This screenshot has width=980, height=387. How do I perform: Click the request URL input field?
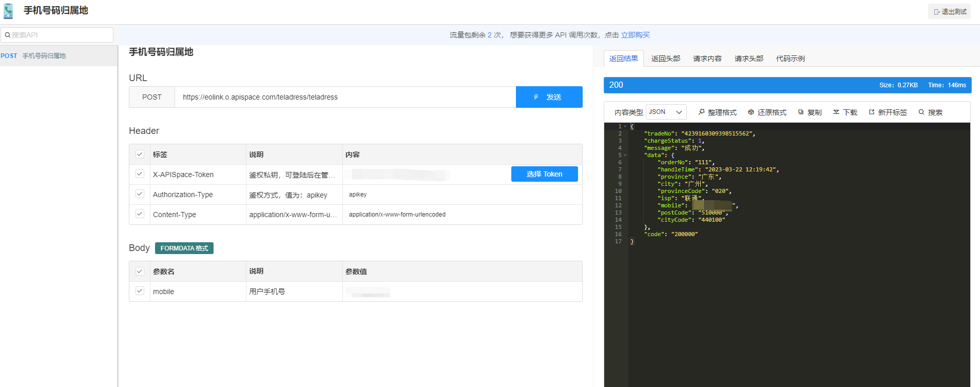pos(345,97)
